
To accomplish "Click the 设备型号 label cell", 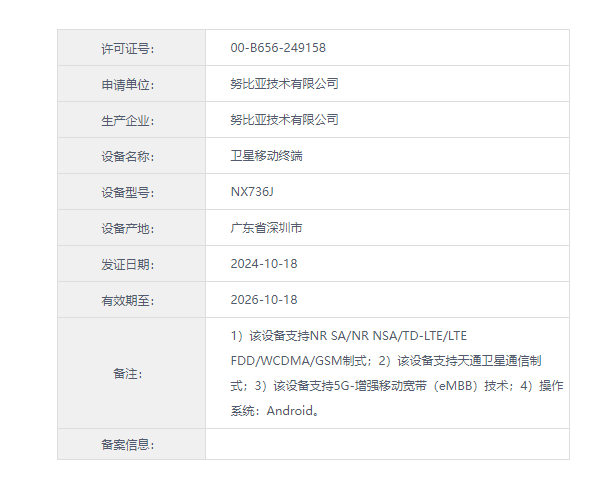I will click(x=132, y=192).
